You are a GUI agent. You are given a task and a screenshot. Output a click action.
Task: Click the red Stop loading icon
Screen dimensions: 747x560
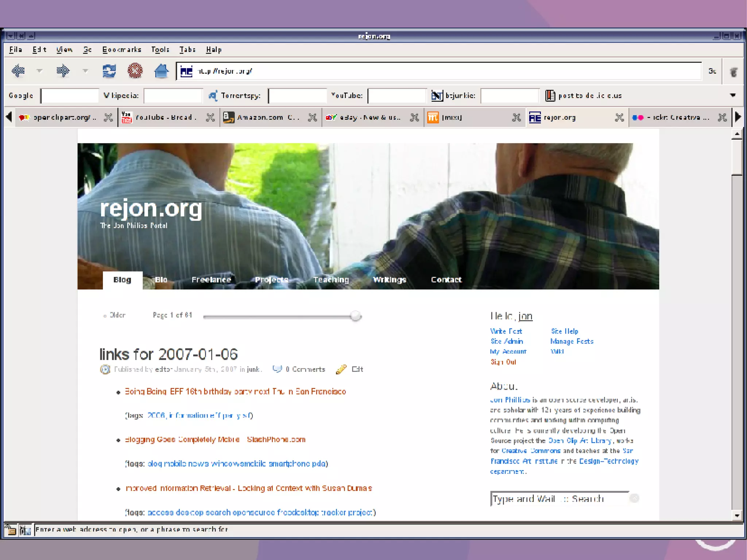(x=135, y=70)
